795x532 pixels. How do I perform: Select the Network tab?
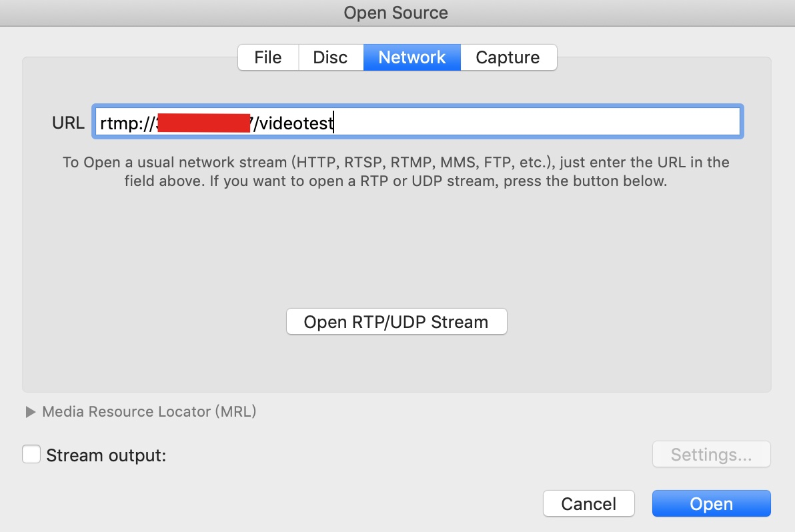pos(412,57)
